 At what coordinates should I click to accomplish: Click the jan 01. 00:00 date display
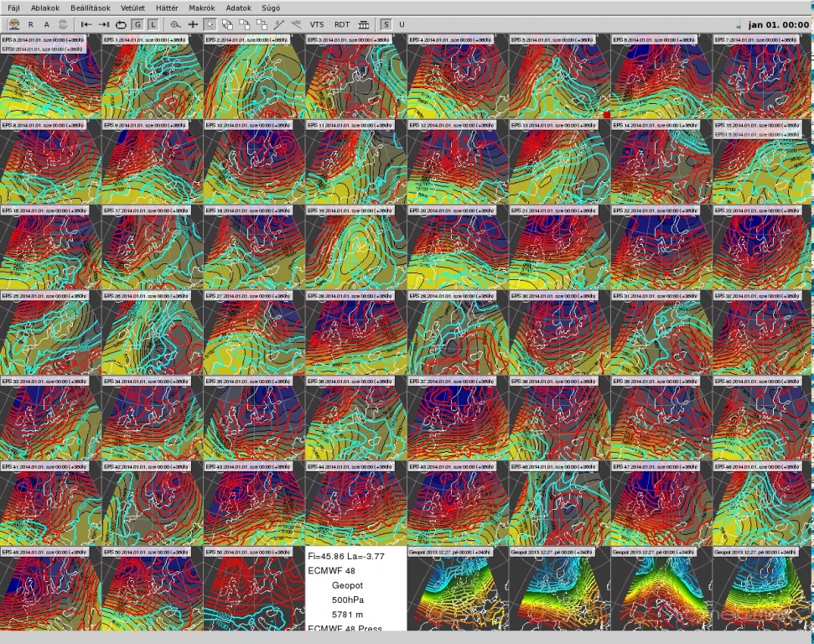(778, 25)
